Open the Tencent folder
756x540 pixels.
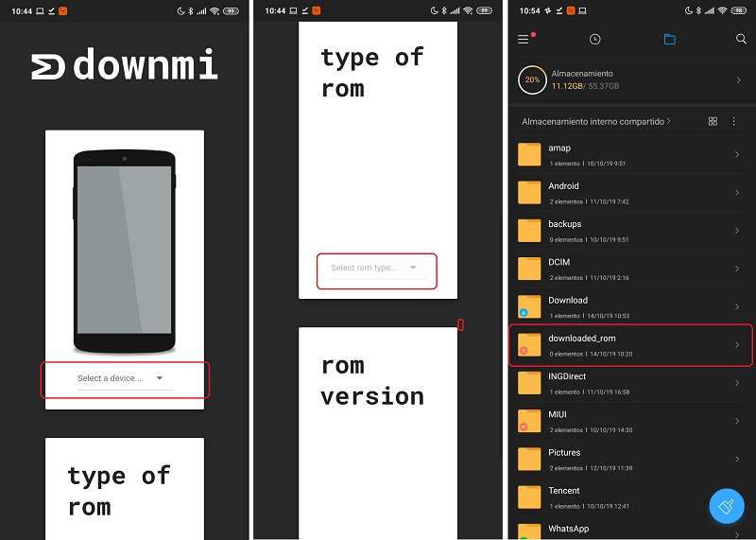pos(632,497)
